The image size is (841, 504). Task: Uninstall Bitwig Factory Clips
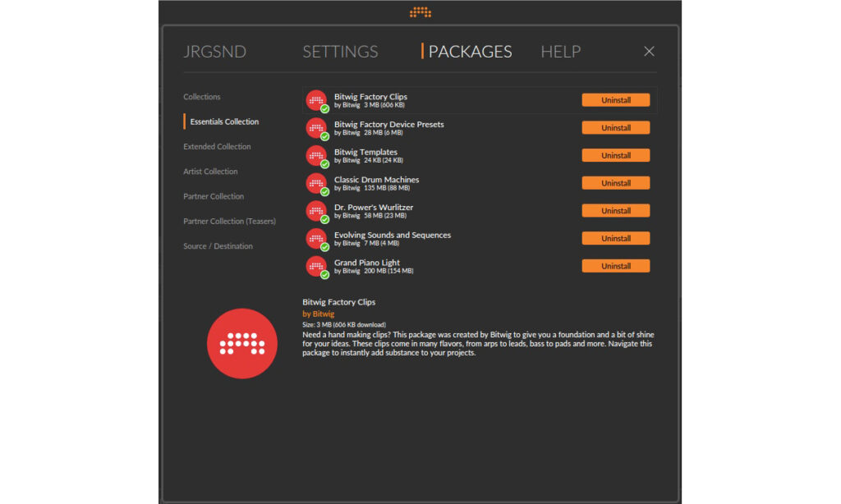tap(616, 100)
